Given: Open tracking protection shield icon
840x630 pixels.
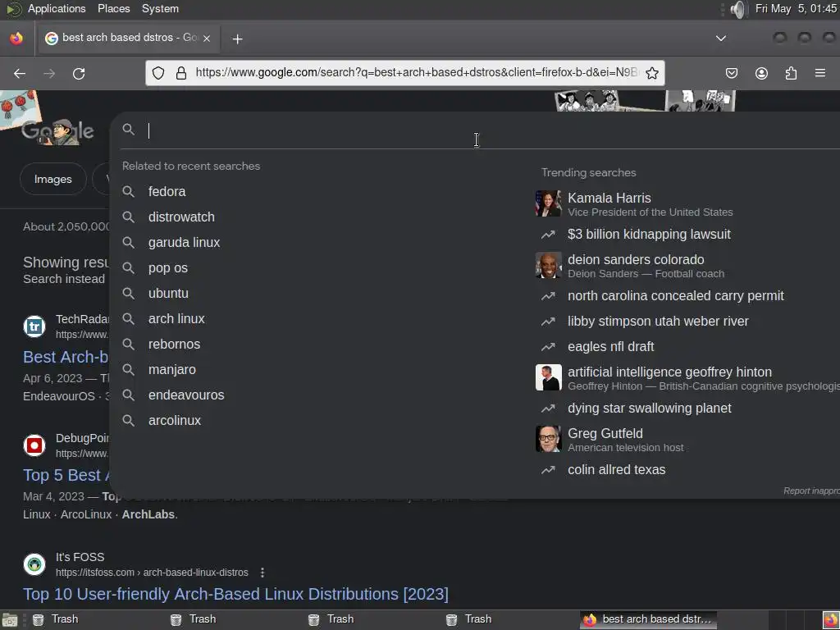Looking at the screenshot, I should [x=158, y=73].
